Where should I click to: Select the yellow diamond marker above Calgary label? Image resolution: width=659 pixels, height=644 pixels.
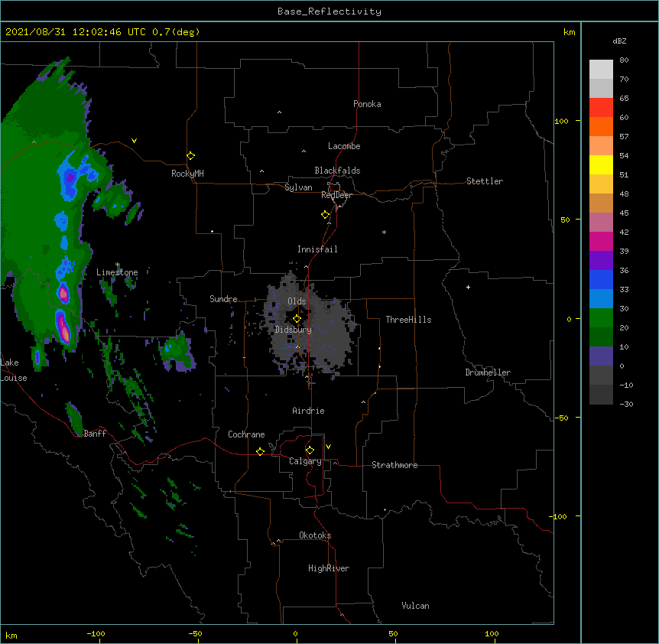[310, 450]
